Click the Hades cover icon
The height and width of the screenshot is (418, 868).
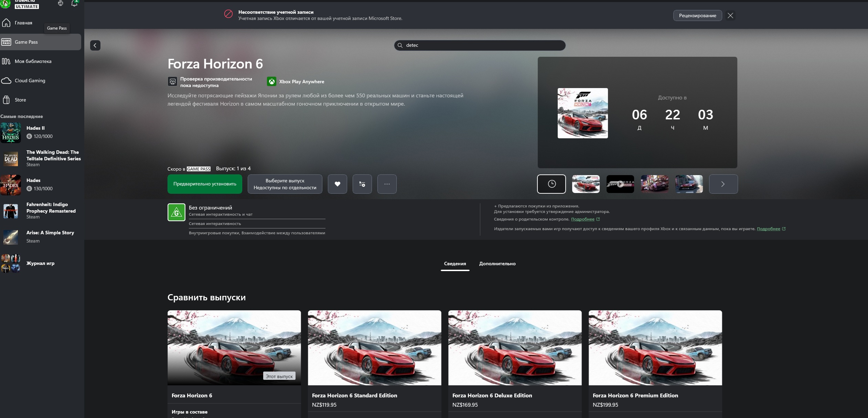pyautogui.click(x=11, y=185)
